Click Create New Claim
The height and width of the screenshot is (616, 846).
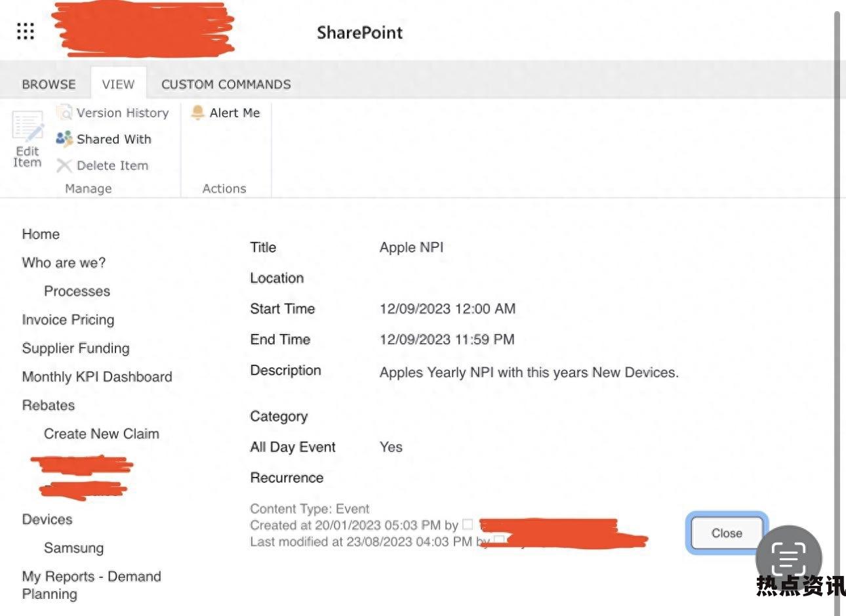102,434
